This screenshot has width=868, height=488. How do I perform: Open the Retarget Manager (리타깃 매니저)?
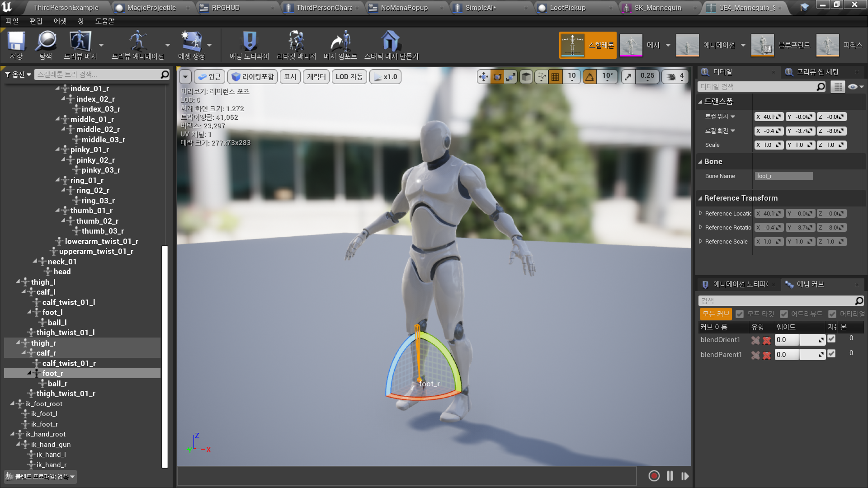coord(296,44)
